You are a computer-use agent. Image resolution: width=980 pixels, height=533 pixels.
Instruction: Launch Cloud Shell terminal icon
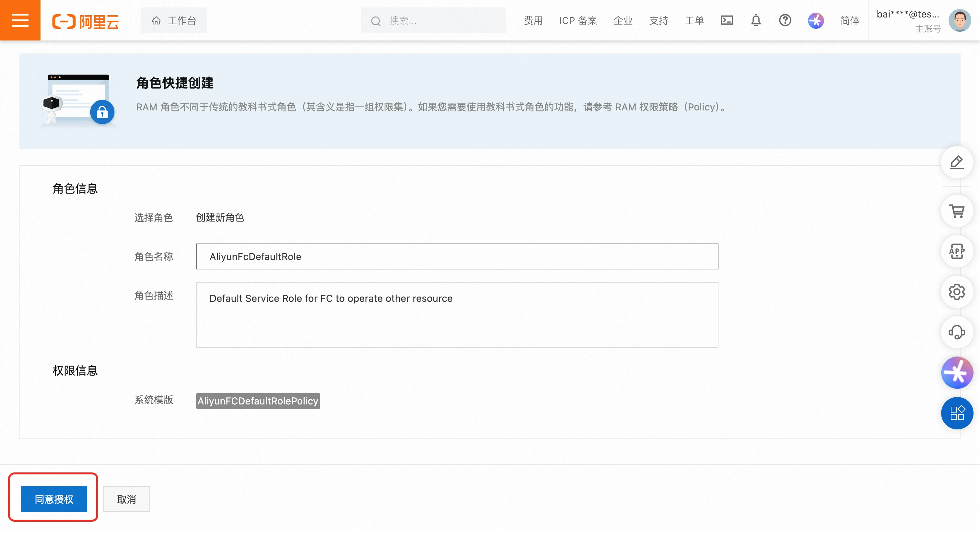[727, 20]
